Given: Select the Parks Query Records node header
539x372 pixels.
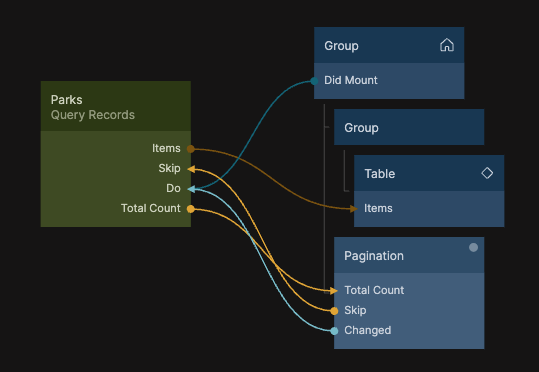Looking at the screenshot, I should (x=116, y=106).
